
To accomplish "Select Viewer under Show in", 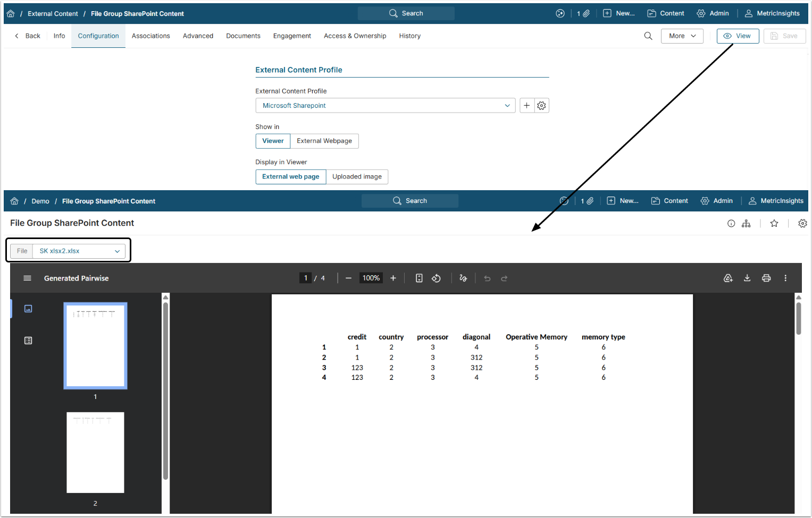I will [273, 141].
